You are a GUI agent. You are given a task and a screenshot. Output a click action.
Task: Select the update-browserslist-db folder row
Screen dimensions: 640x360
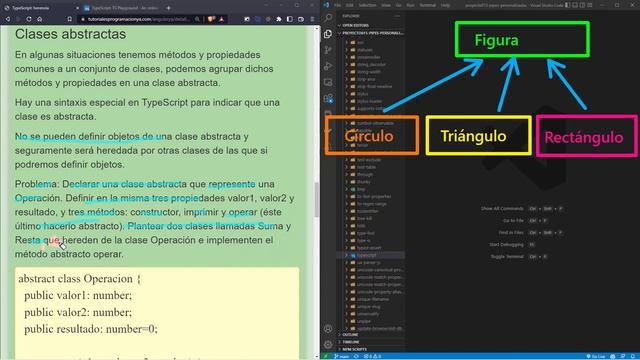coord(371,329)
